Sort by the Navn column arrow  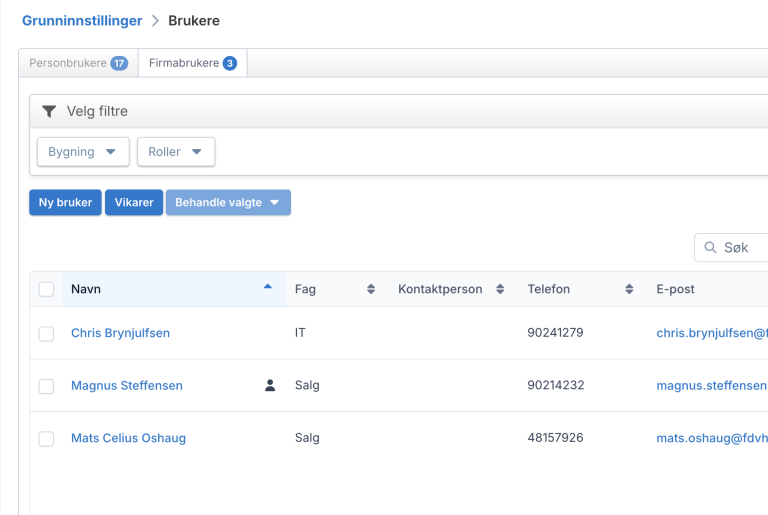[x=267, y=287]
